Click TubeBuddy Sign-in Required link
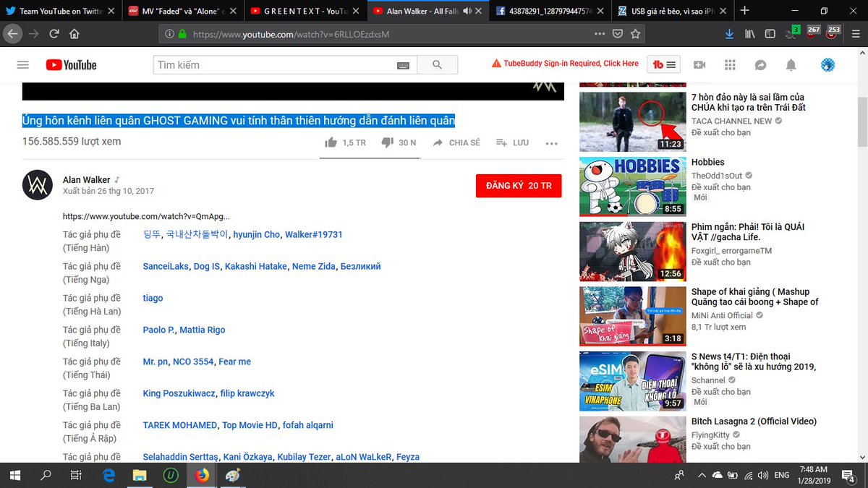This screenshot has height=488, width=868. click(565, 64)
